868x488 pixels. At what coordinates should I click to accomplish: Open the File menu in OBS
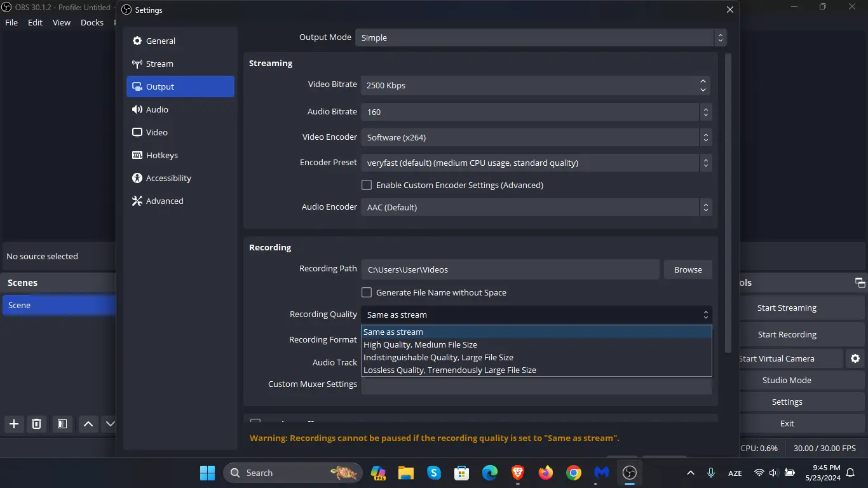pyautogui.click(x=11, y=22)
